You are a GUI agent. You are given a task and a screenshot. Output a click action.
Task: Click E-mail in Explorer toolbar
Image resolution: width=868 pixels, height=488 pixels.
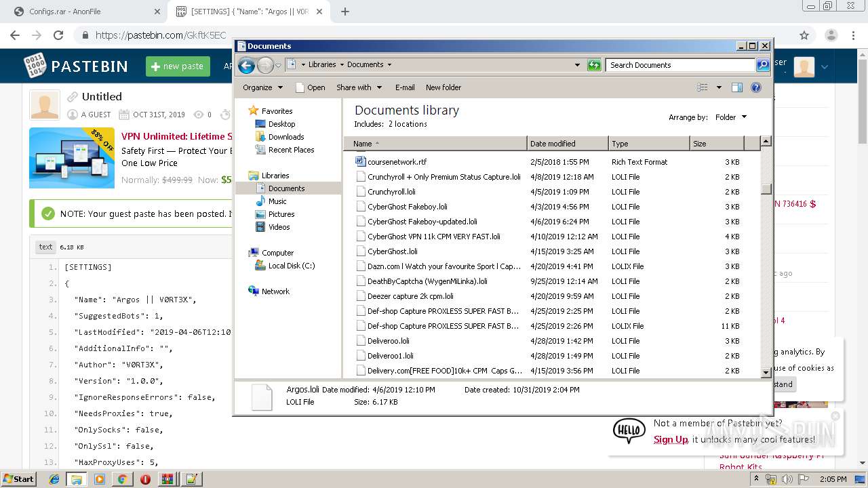(x=405, y=87)
